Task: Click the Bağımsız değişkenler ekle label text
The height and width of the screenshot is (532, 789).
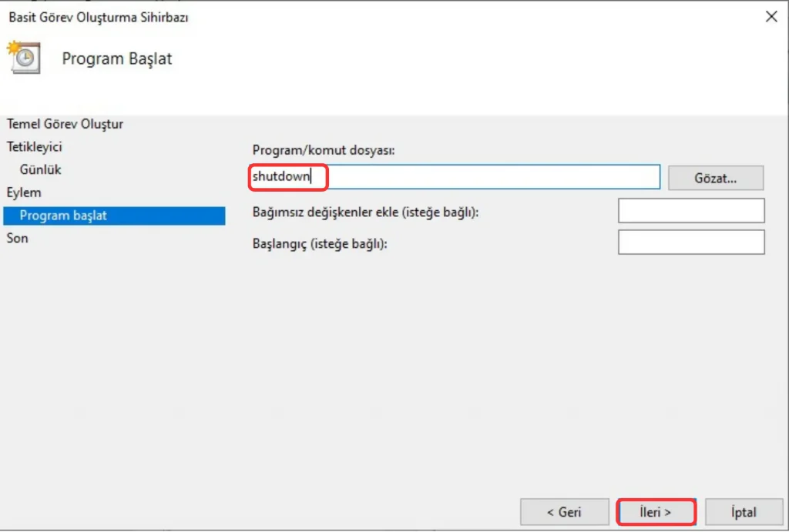Action: pyautogui.click(x=365, y=212)
